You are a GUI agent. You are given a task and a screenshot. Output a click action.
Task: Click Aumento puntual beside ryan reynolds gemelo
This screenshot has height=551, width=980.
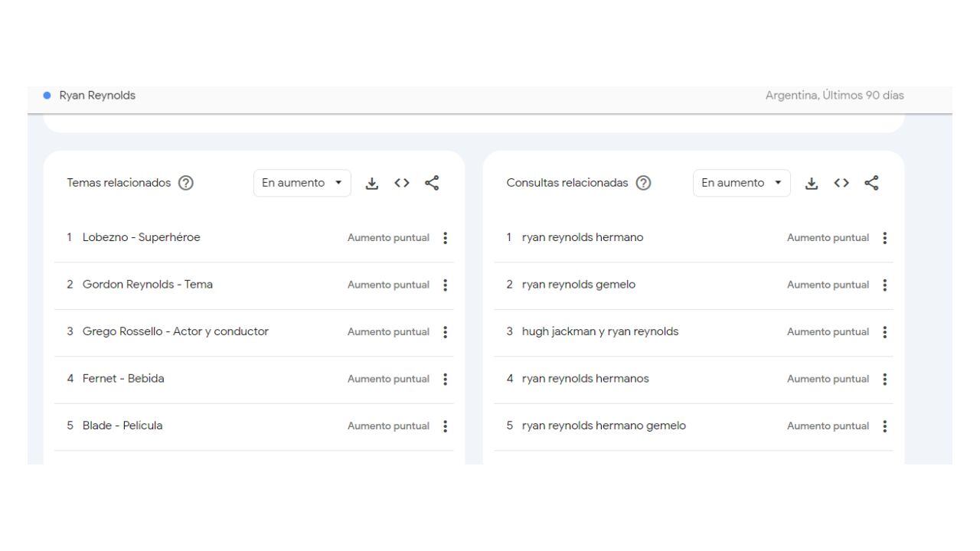(828, 285)
